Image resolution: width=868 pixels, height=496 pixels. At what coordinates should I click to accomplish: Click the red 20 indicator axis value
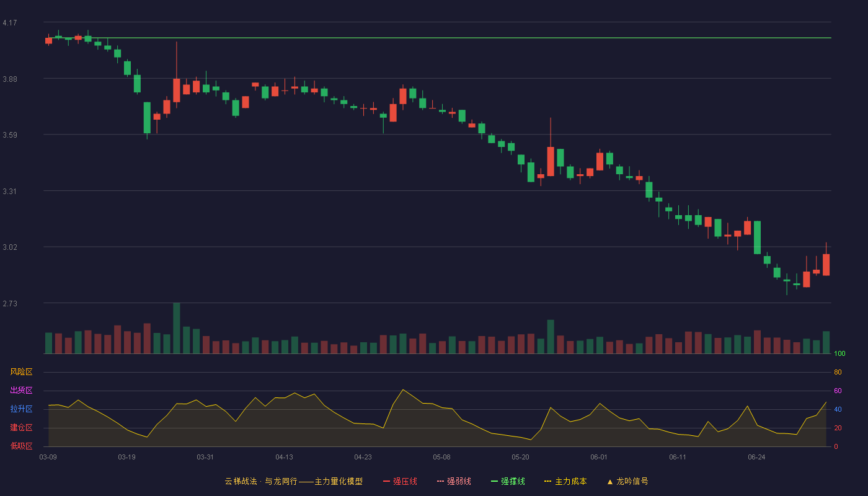[x=838, y=428]
